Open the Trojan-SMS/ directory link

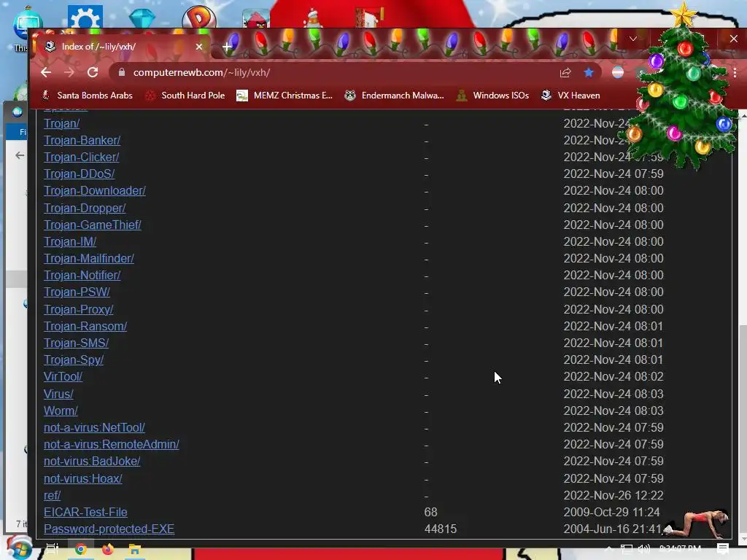(76, 343)
